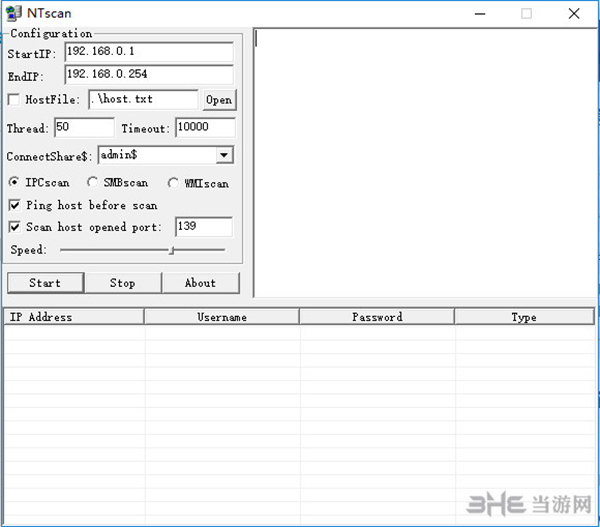Toggle Scan host opened port checkbox
The height and width of the screenshot is (527, 600).
[14, 227]
